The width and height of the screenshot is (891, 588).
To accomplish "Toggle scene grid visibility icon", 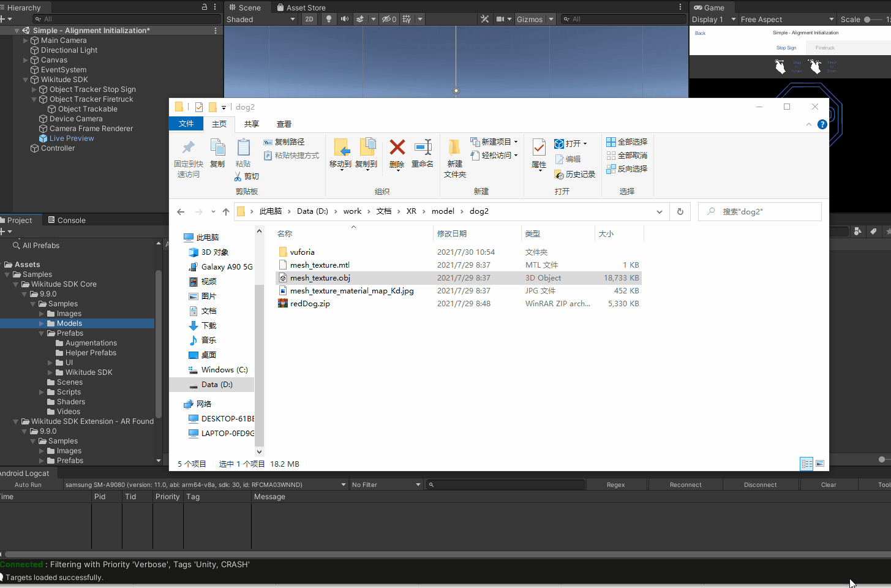I will tap(407, 19).
